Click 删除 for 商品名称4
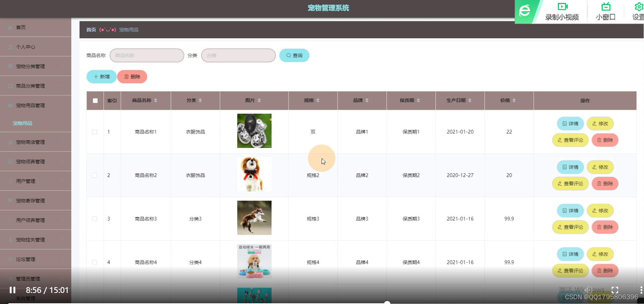 (605, 271)
